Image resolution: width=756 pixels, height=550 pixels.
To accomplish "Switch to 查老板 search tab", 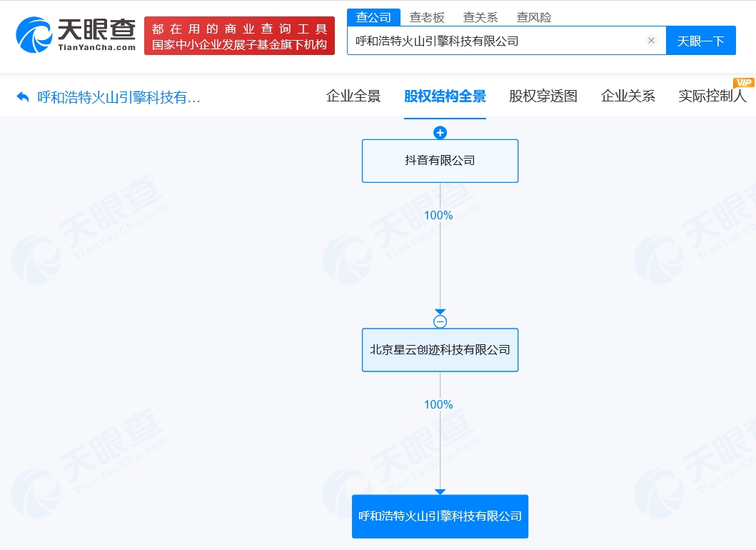I will pyautogui.click(x=427, y=17).
